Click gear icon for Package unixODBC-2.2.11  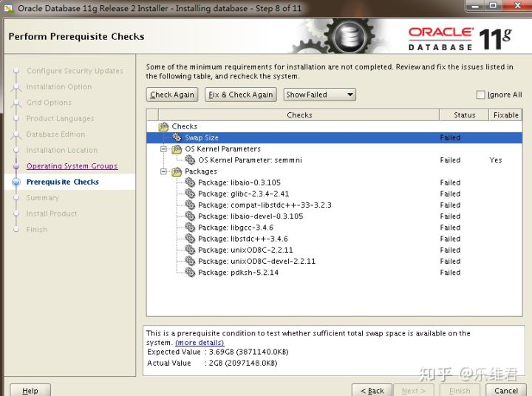tap(190, 250)
